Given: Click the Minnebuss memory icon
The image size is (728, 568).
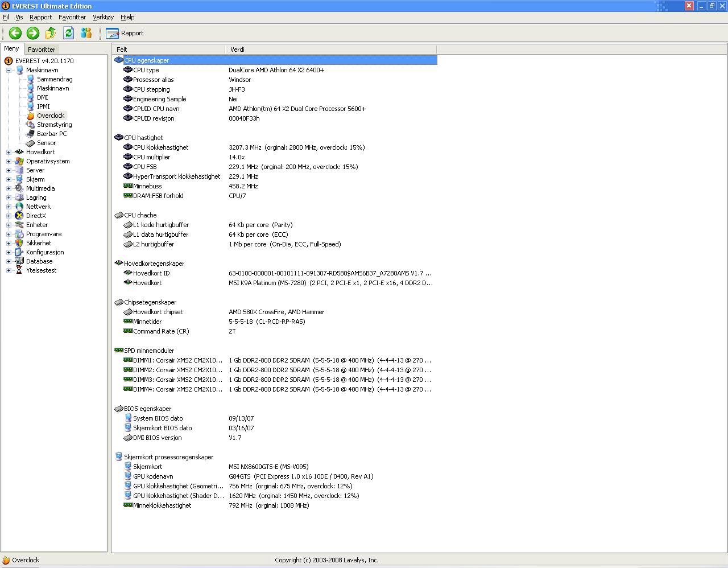Looking at the screenshot, I should (128, 186).
